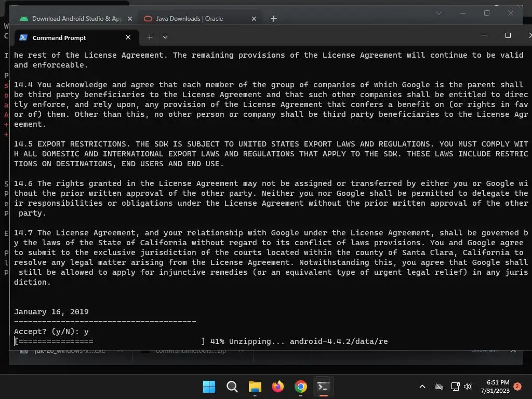Close the Download Android Studio tab
Image resolution: width=532 pixels, height=399 pixels.
[x=129, y=19]
